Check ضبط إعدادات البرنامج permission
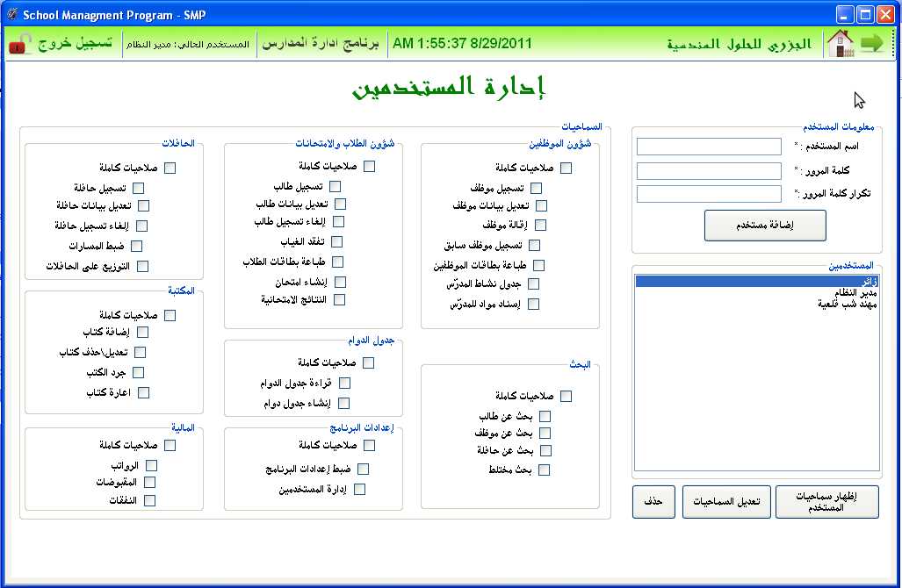The image size is (902, 588). pos(363,469)
